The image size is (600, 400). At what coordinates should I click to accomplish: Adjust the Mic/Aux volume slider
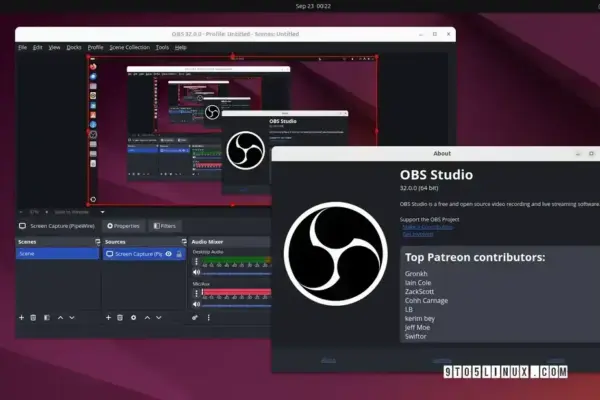(x=236, y=305)
